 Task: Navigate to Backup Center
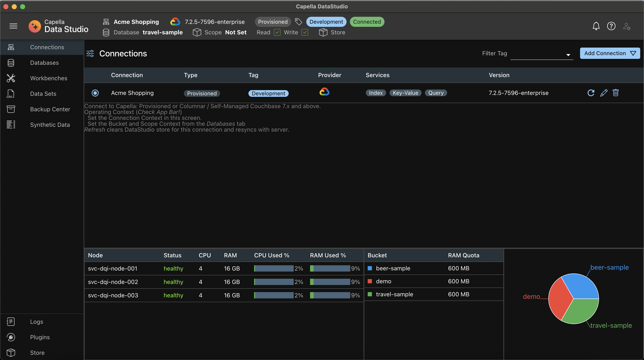click(50, 108)
